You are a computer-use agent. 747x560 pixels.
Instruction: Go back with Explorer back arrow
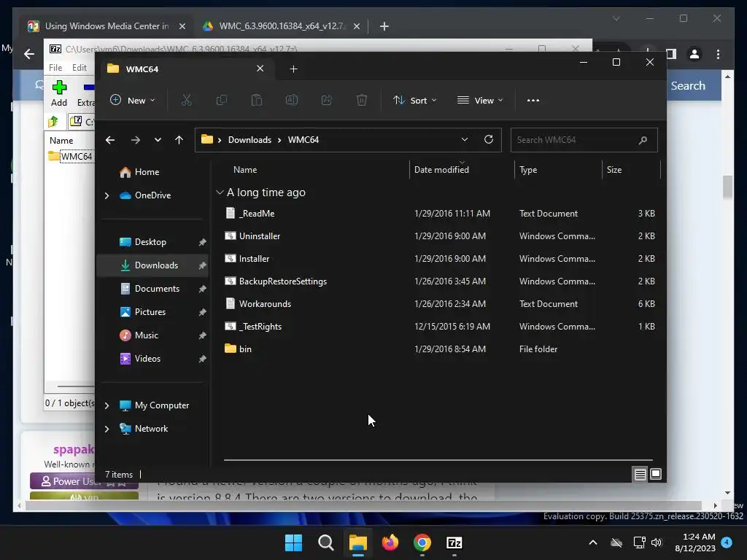(110, 140)
